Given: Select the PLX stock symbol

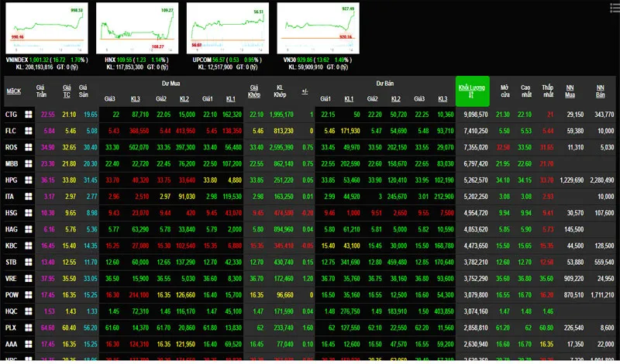Looking at the screenshot, I should click(11, 328).
